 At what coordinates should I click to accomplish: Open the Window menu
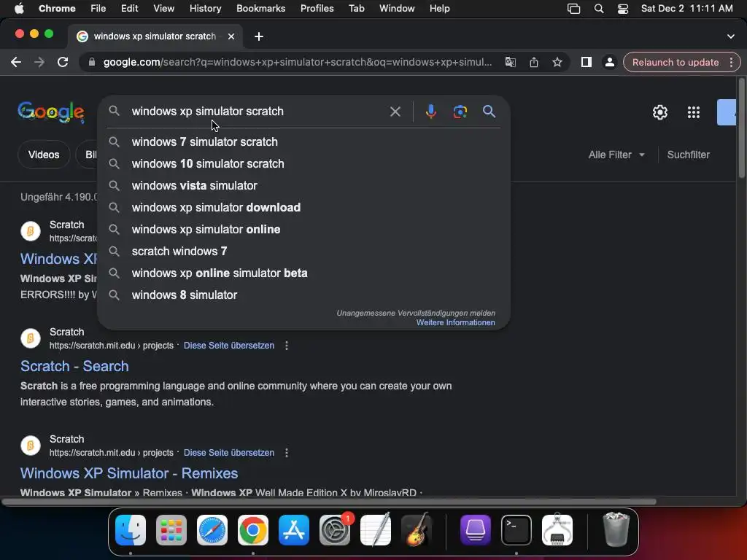[397, 9]
